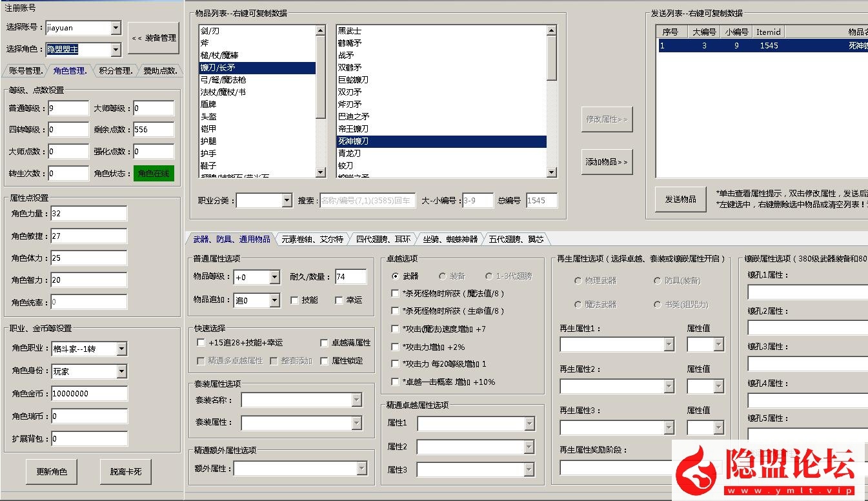Select 帝王镰刀 in the item list
868x501 pixels.
(x=441, y=129)
